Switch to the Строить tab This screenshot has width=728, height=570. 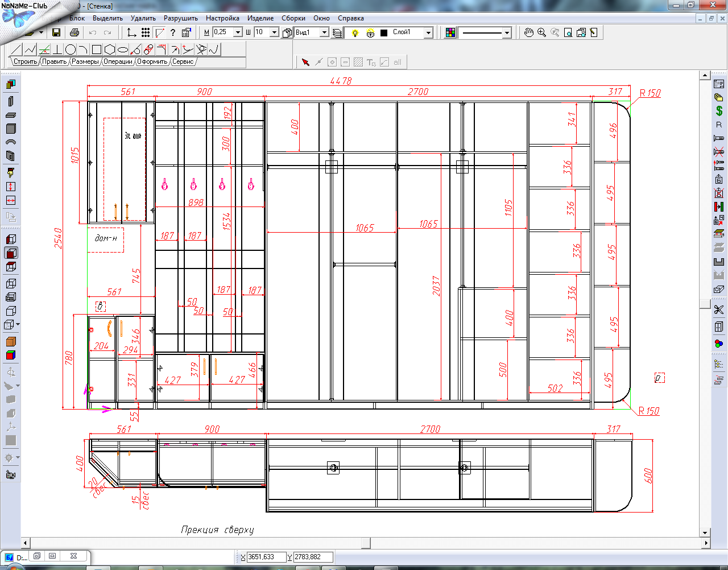click(x=26, y=61)
